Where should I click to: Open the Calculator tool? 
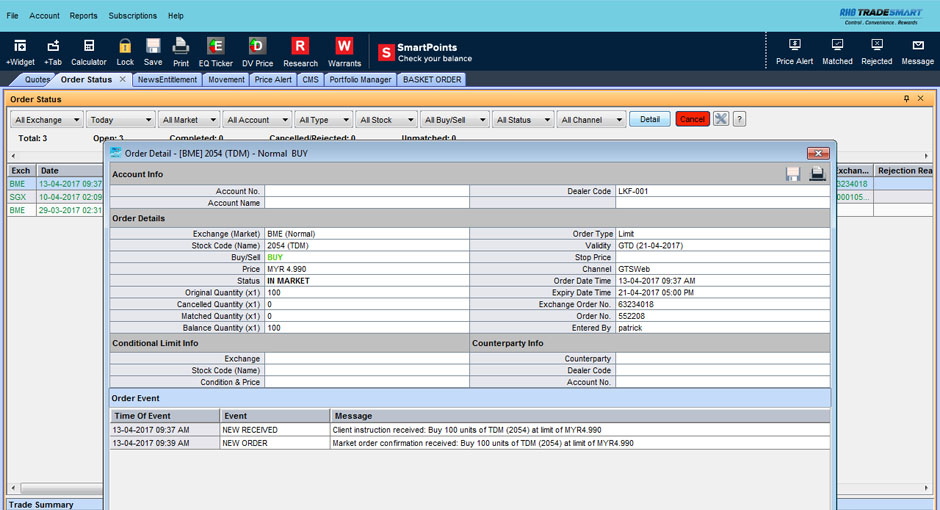(x=89, y=52)
